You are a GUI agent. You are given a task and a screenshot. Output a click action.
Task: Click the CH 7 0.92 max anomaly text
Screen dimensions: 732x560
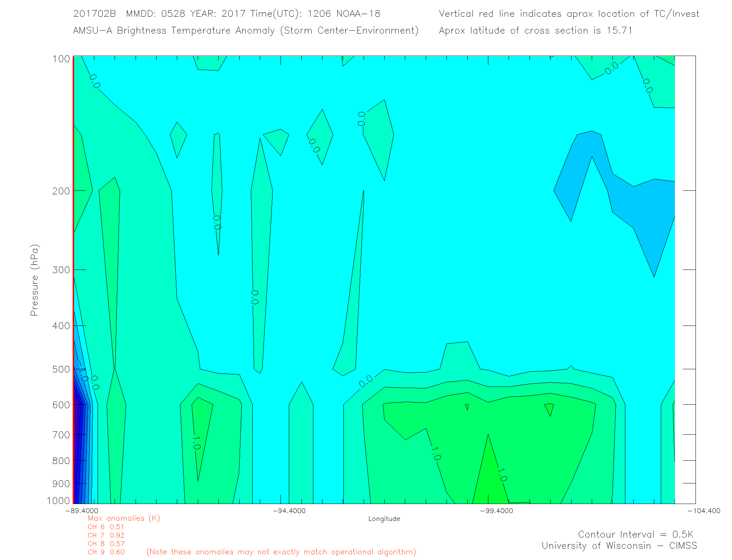tap(106, 535)
